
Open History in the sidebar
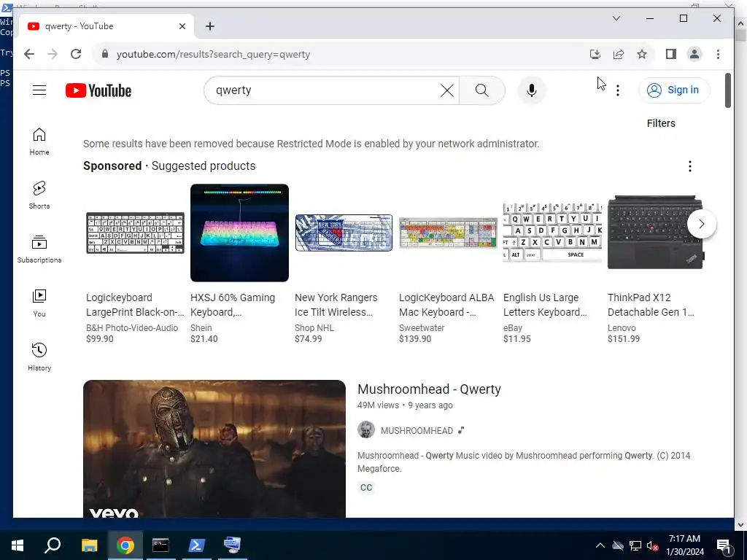pyautogui.click(x=39, y=357)
